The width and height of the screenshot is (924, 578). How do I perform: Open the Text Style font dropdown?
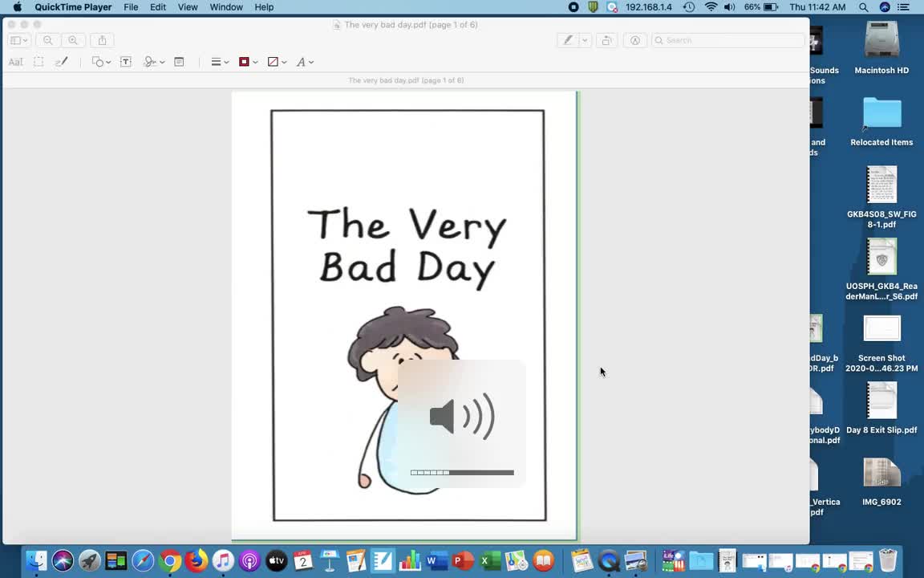point(305,62)
